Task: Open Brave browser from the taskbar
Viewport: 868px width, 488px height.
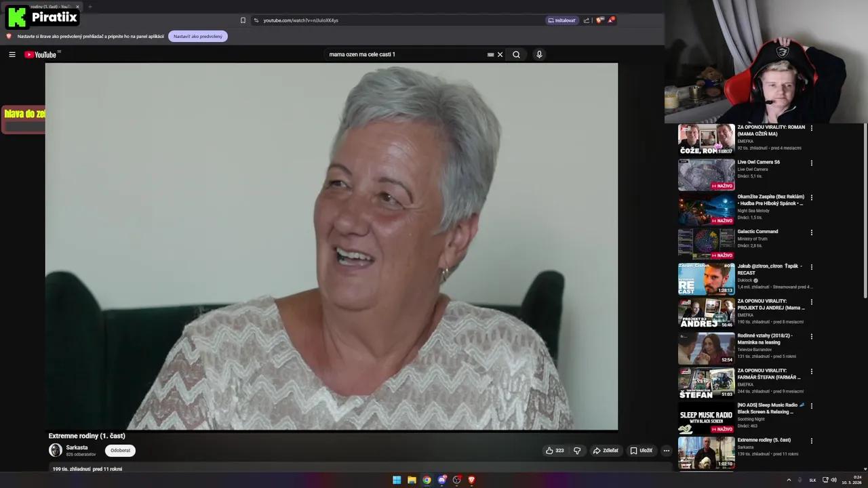Action: [471, 480]
